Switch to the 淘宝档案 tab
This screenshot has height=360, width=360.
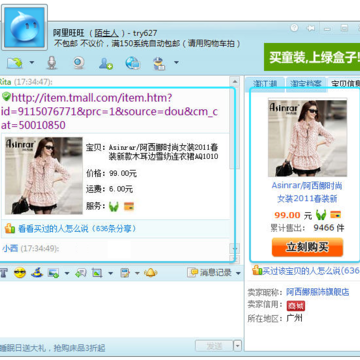point(306,84)
